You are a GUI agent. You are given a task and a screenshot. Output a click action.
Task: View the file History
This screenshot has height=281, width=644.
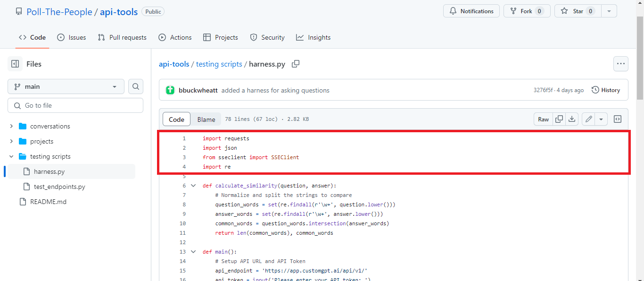pyautogui.click(x=605, y=90)
